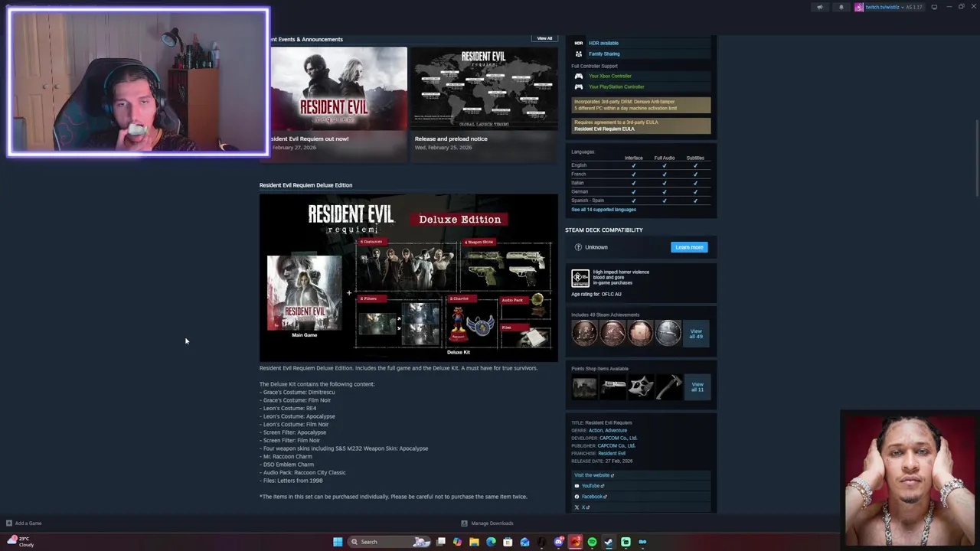
Task: Open the Windows Start menu
Action: coord(338,542)
